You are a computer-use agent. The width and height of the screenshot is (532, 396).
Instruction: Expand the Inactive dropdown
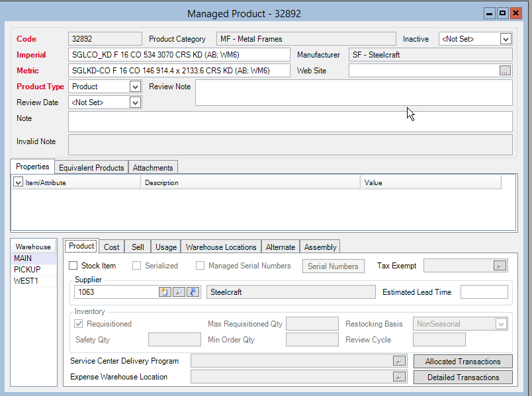[x=506, y=39]
